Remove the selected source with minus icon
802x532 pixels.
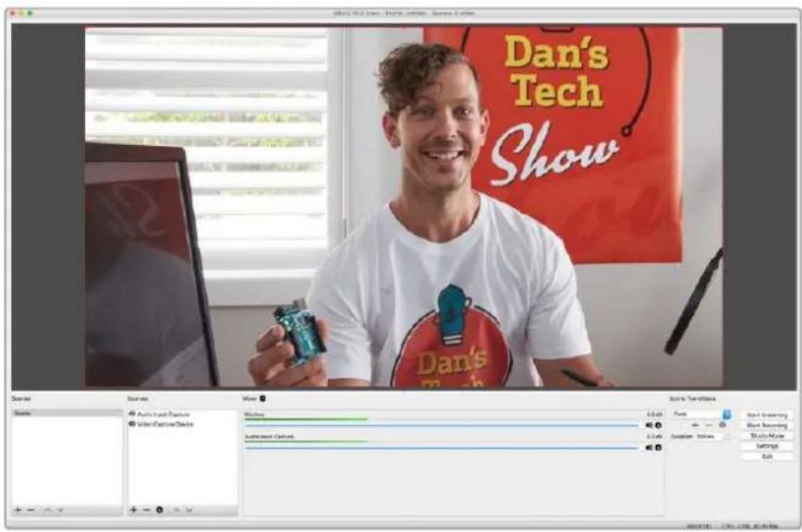pos(146,510)
